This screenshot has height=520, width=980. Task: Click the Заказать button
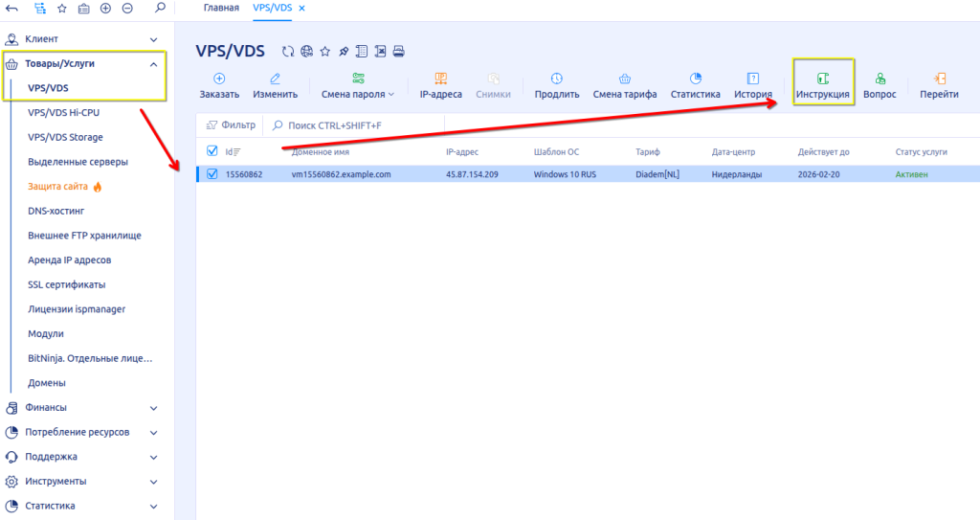pos(219,85)
